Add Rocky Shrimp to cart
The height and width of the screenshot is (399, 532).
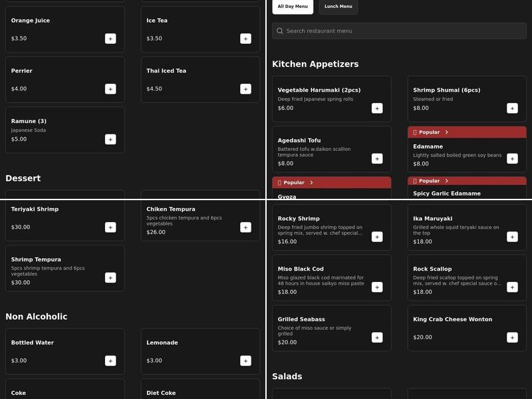(377, 237)
